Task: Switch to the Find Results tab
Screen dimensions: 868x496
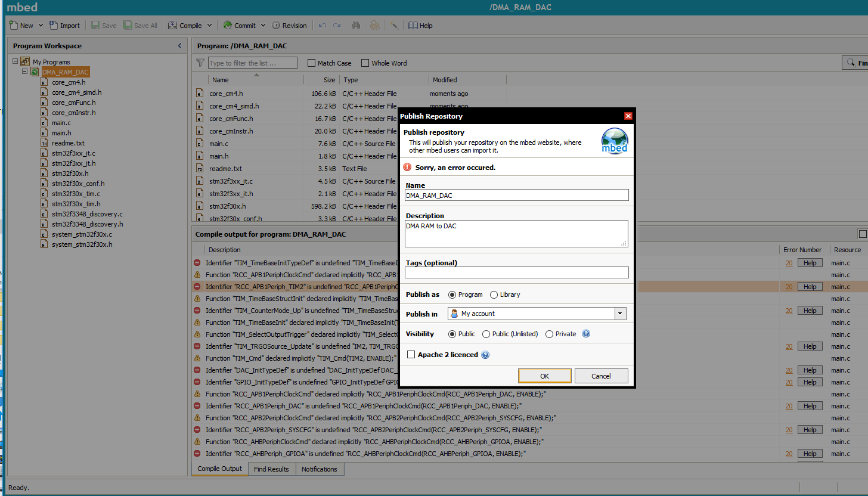Action: coord(271,469)
